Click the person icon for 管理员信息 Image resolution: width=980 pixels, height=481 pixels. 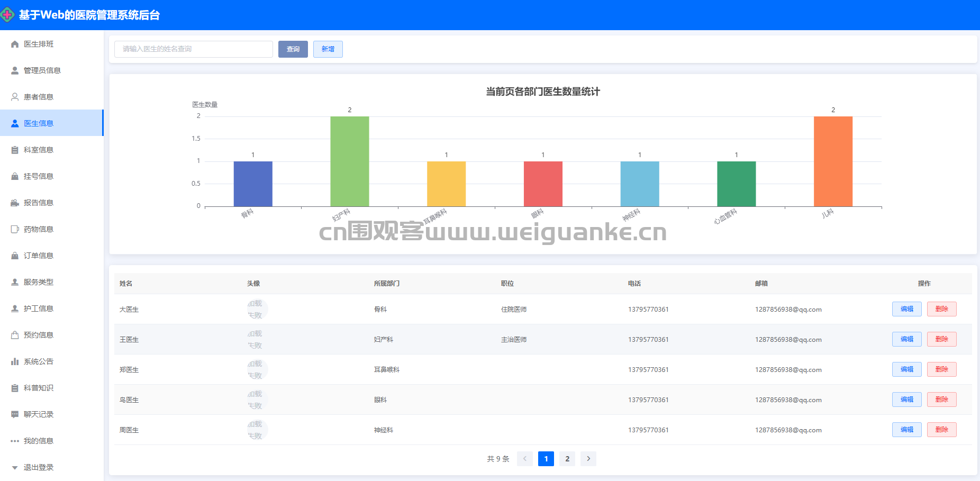15,70
